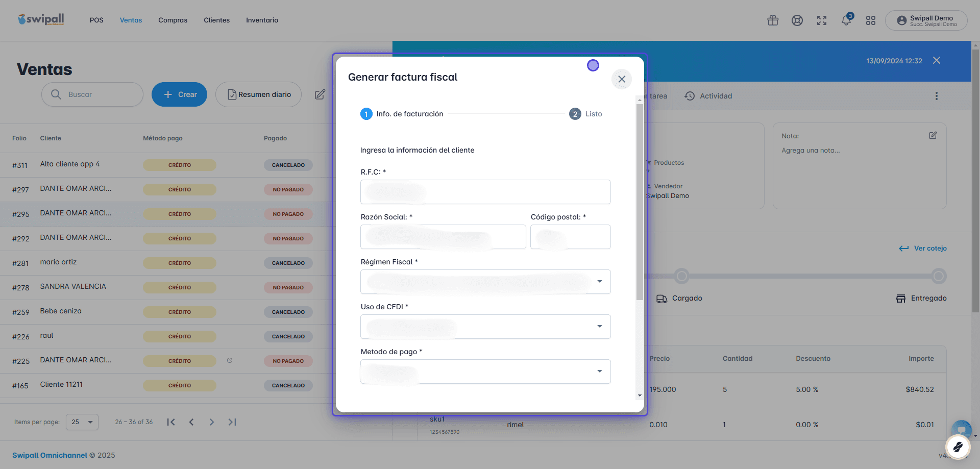Open the apps grid icon

click(x=871, y=20)
